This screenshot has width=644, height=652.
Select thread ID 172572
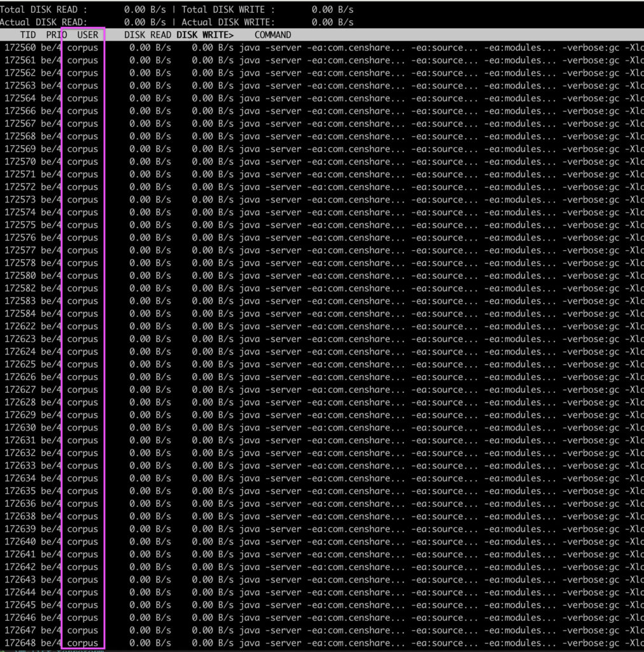coord(20,187)
